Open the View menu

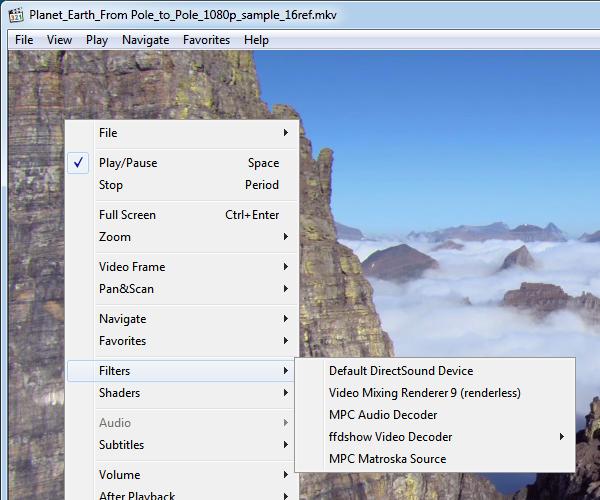tap(59, 40)
